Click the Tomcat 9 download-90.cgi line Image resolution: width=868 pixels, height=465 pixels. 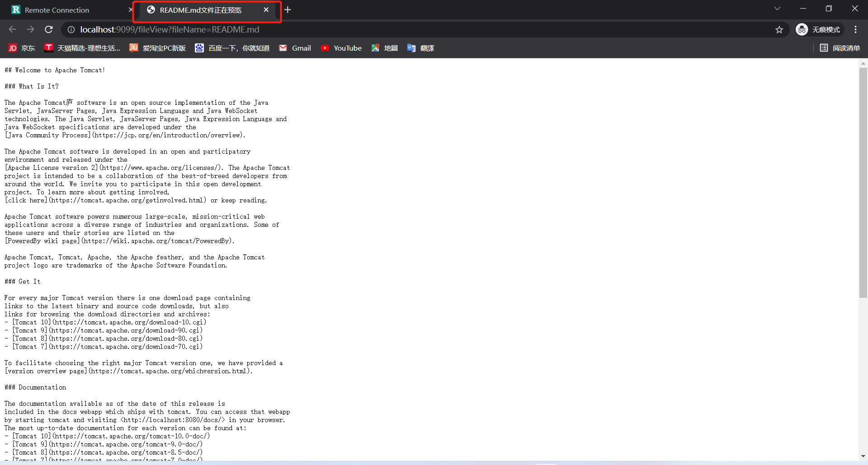104,330
